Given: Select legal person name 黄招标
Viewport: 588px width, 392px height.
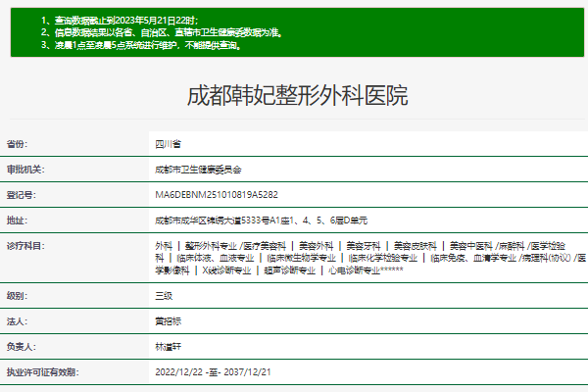Looking at the screenshot, I should coord(168,321).
